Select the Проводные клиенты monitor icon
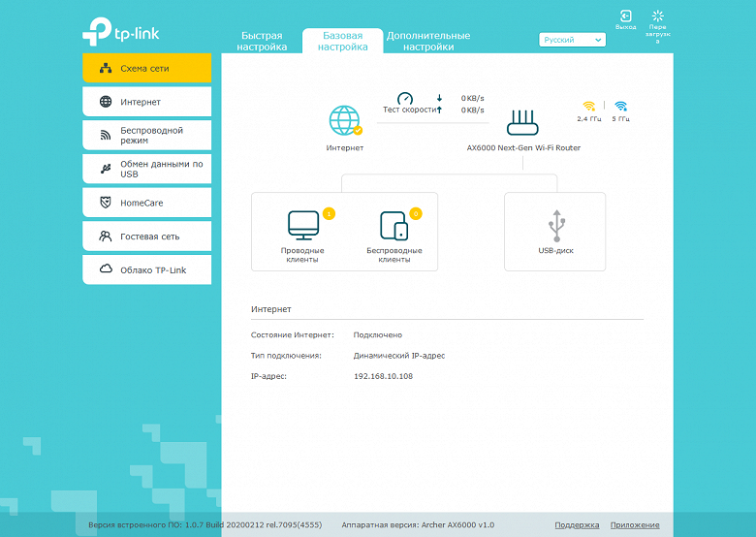The image size is (756, 537). tap(303, 225)
